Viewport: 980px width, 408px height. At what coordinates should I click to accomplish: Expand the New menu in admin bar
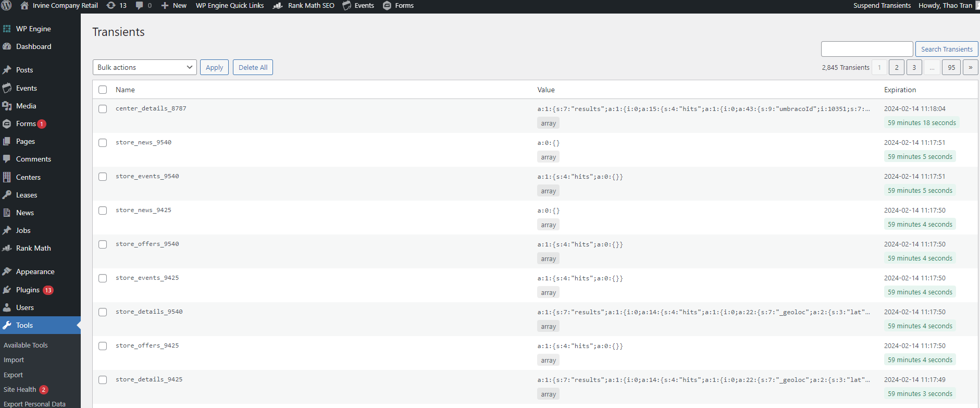(x=174, y=6)
